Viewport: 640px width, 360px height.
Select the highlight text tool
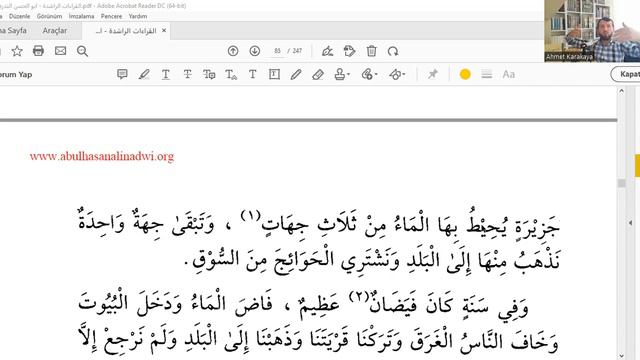144,74
